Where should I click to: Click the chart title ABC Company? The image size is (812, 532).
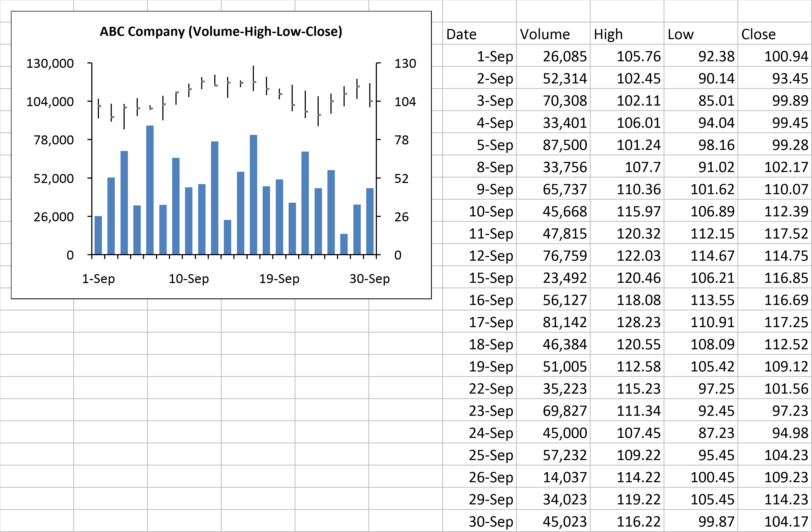pos(221,31)
